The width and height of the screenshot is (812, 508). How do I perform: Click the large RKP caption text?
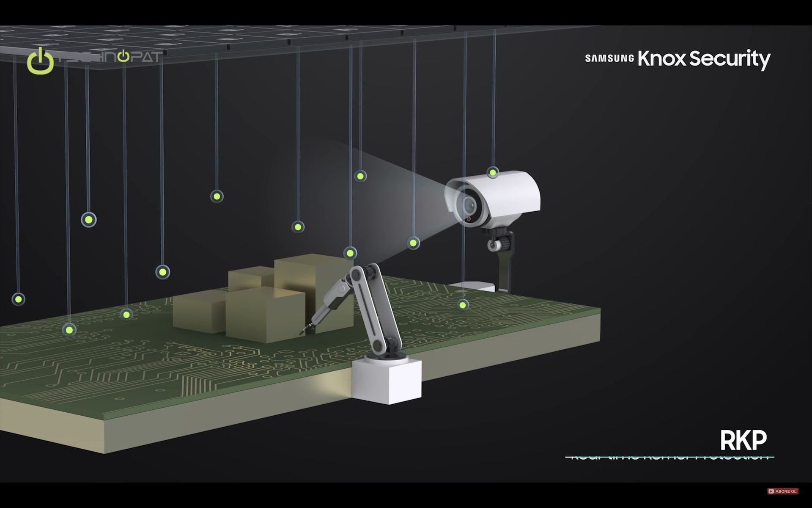click(x=743, y=441)
